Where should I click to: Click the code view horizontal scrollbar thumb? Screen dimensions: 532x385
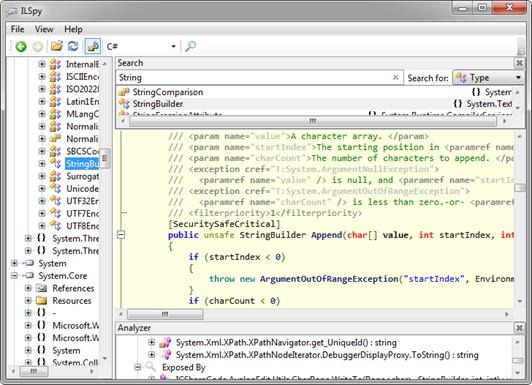[x=165, y=314]
